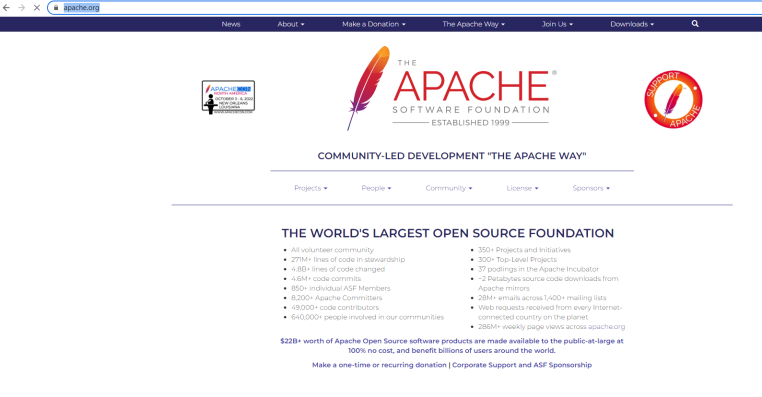
Task: Expand the Make a Donation dropdown
Action: pyautogui.click(x=373, y=24)
